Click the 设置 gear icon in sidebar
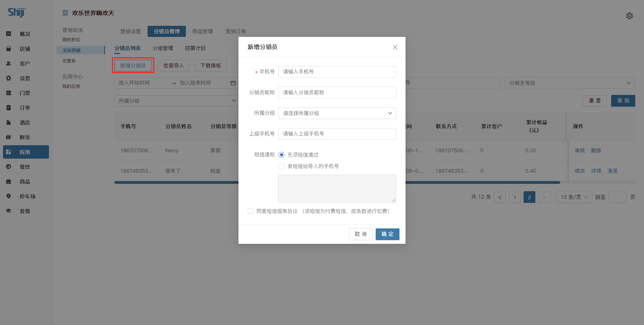Screen dimensions: 644x325 [9, 78]
